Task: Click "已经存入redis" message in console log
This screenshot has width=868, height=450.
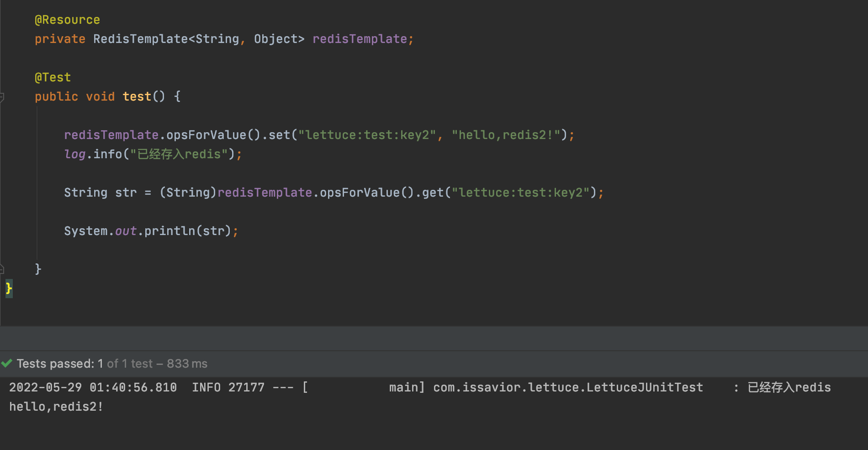Action: coord(789,388)
